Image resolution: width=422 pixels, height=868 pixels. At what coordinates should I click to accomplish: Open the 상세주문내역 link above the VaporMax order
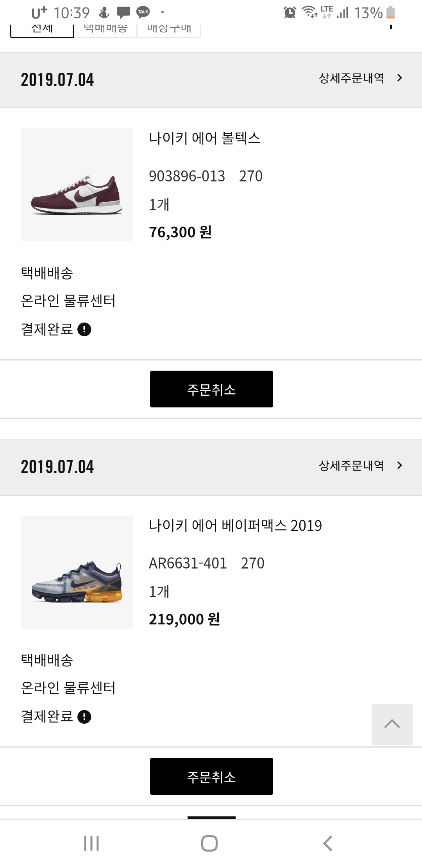pos(351,465)
